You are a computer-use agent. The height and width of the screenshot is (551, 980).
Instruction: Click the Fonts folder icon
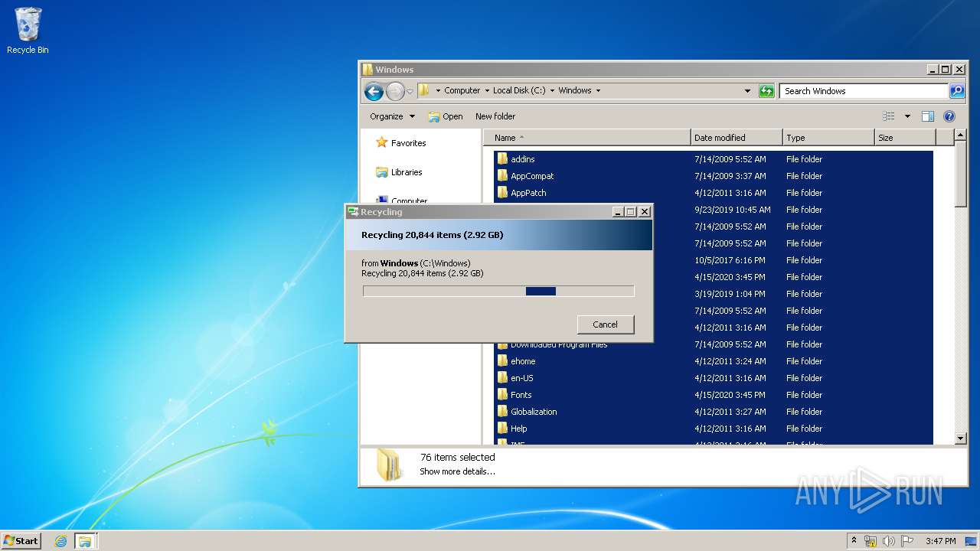click(x=502, y=394)
